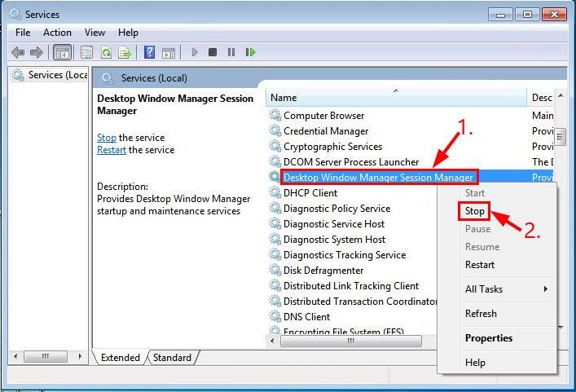The height and width of the screenshot is (392, 576).
Task: Open Properties from the context menu
Action: click(x=488, y=338)
